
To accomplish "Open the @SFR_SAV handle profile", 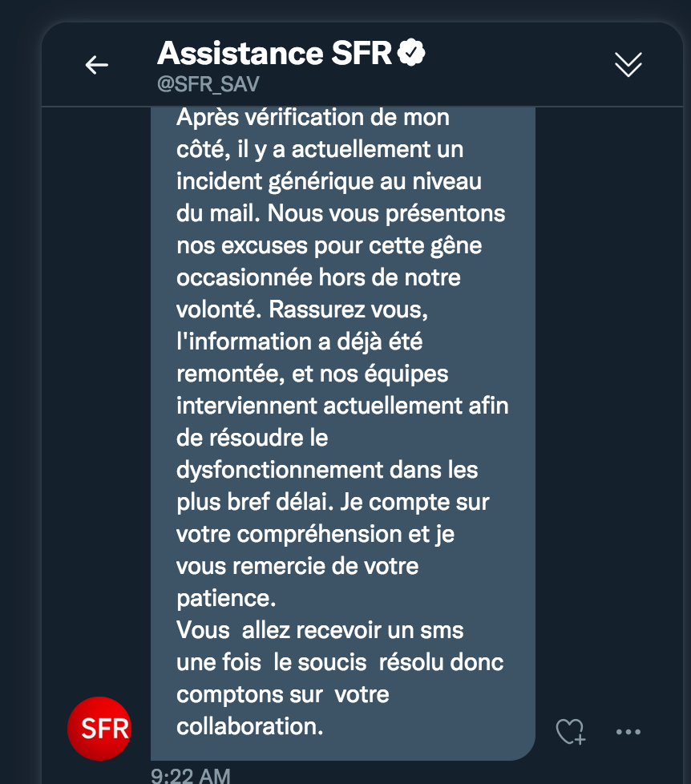I will point(208,85).
